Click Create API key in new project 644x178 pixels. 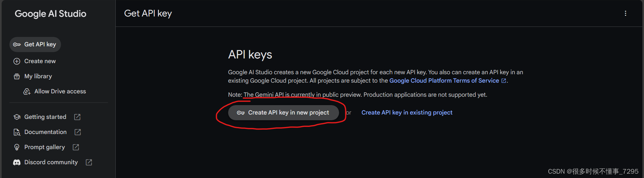283,113
